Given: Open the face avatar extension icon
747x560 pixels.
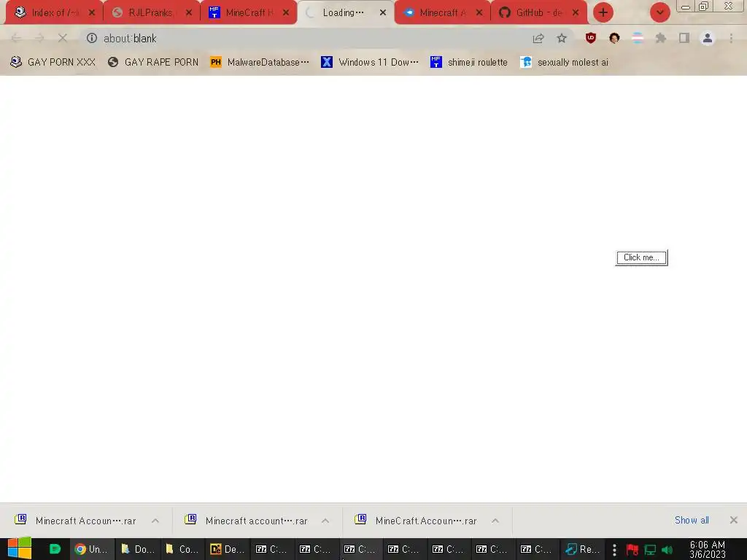Looking at the screenshot, I should 614,38.
